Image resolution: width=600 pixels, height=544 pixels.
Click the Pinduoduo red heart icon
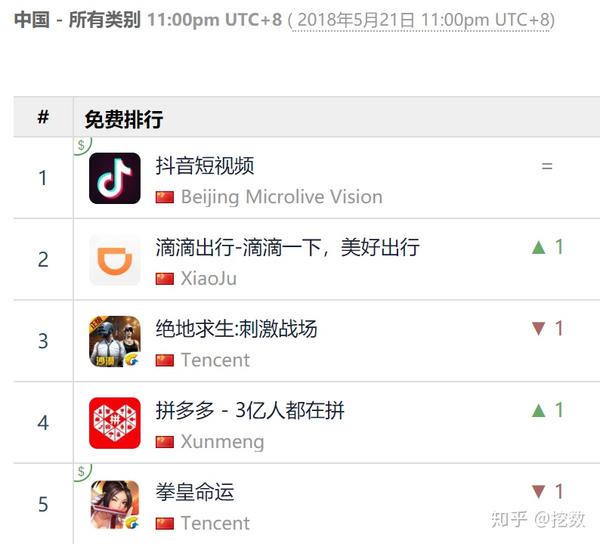click(x=115, y=423)
